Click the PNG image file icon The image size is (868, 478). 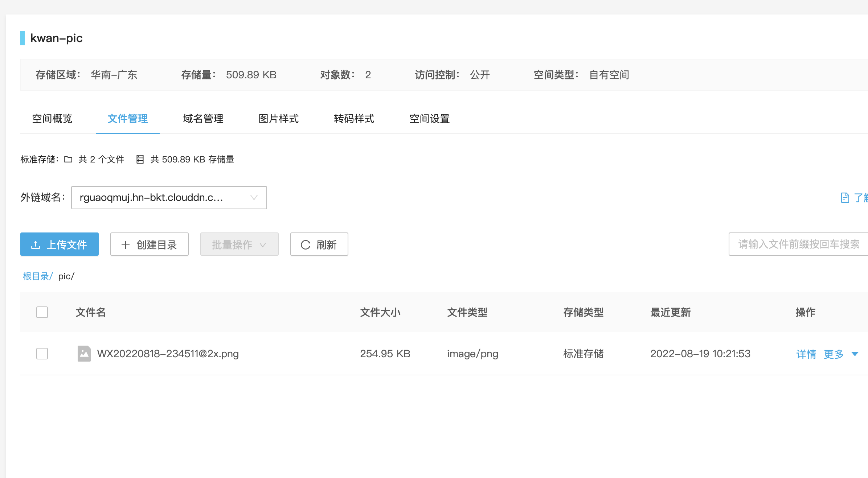[x=84, y=354]
